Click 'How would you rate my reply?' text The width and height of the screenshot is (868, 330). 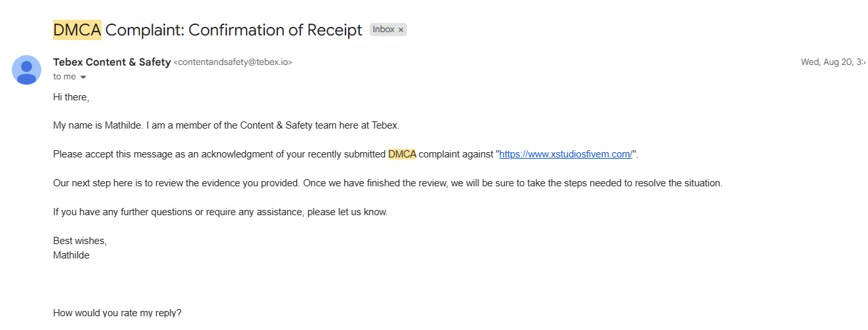(117, 313)
